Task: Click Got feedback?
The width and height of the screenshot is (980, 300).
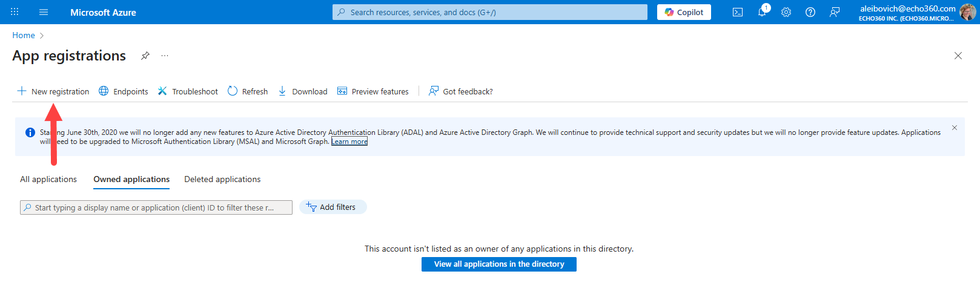Action: [x=461, y=91]
